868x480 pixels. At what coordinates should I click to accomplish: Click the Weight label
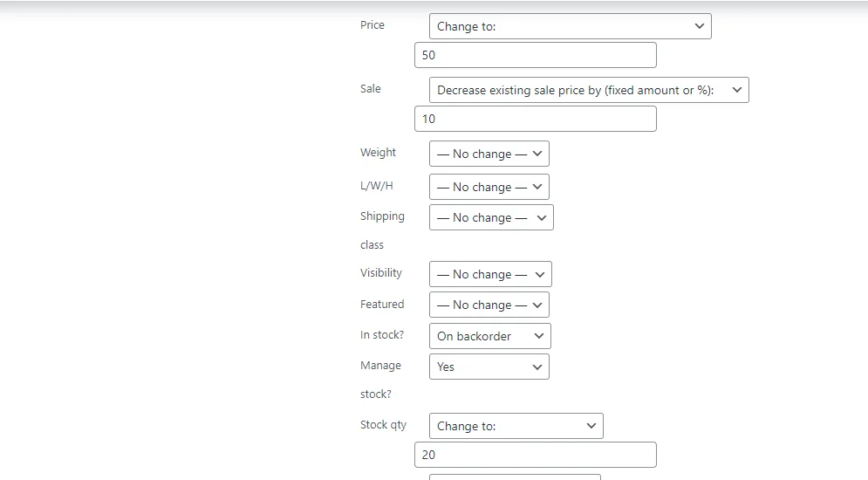[378, 152]
